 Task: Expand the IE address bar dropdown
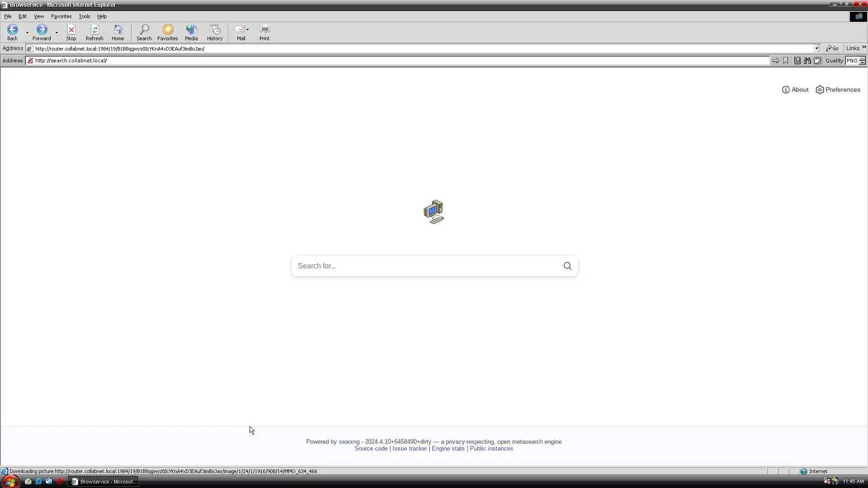[x=816, y=48]
